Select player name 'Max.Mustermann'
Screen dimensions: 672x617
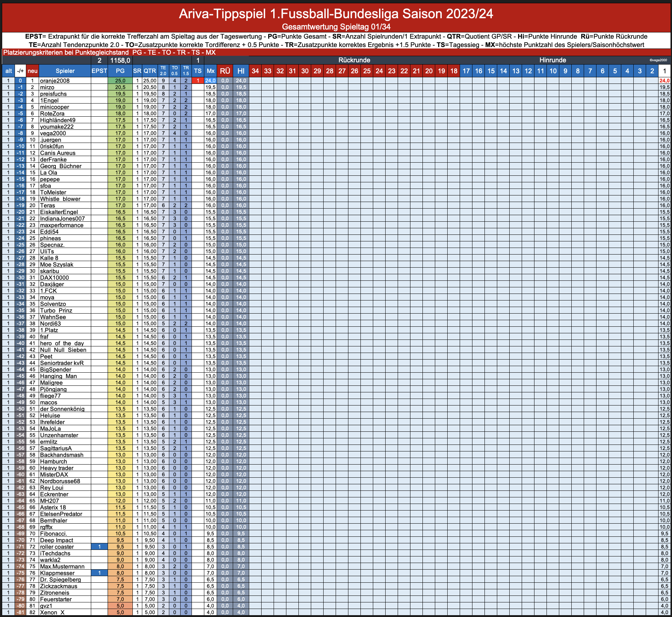click(62, 566)
